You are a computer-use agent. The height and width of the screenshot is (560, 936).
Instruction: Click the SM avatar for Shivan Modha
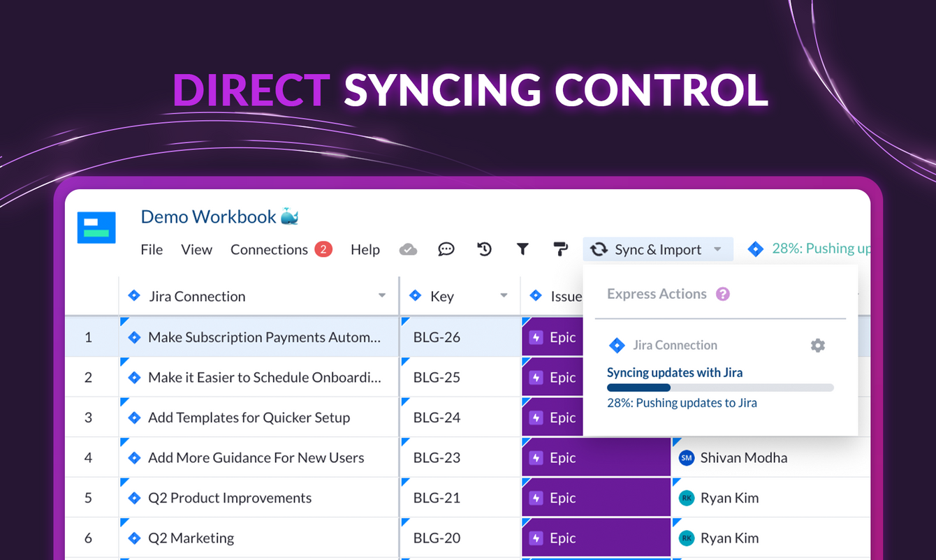(x=687, y=458)
